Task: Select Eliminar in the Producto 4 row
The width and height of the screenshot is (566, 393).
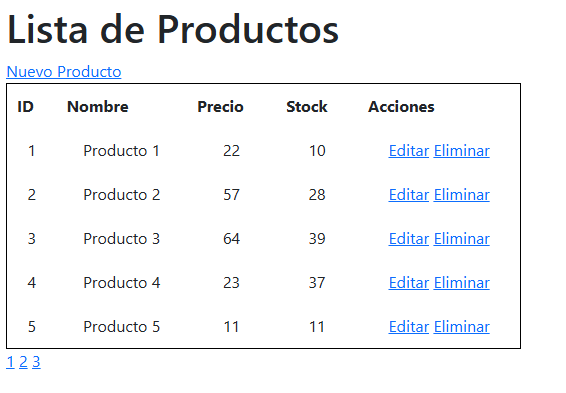Action: [x=462, y=283]
